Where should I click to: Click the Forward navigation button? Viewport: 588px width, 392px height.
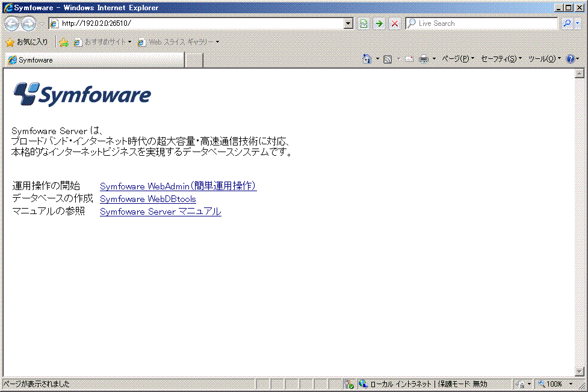point(28,23)
